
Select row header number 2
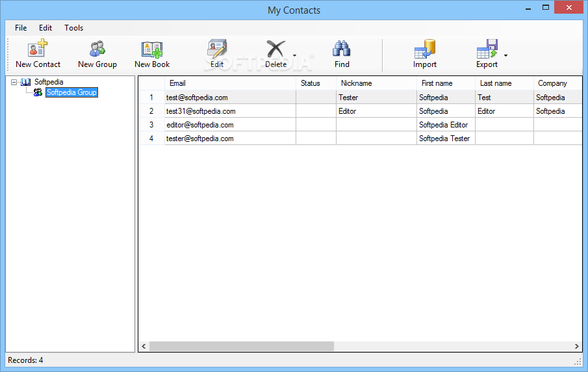click(151, 111)
